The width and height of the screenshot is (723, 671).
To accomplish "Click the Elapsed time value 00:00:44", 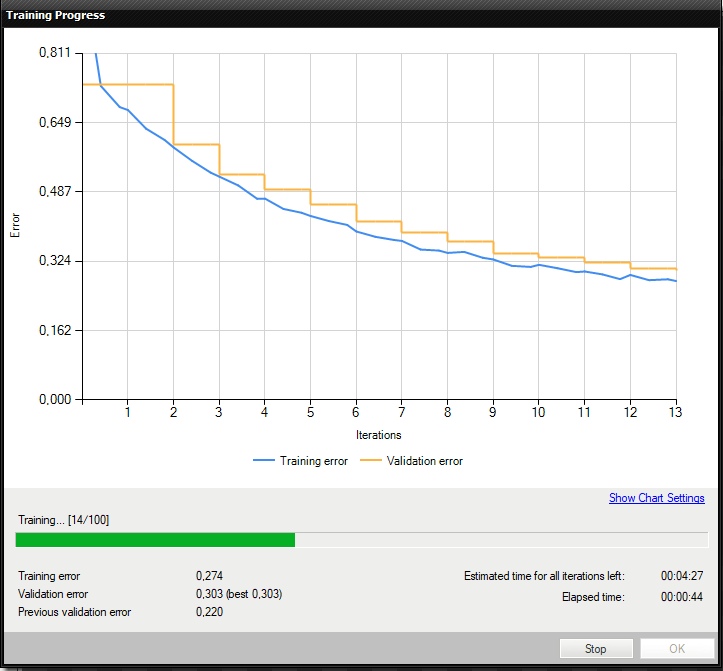I will [680, 597].
